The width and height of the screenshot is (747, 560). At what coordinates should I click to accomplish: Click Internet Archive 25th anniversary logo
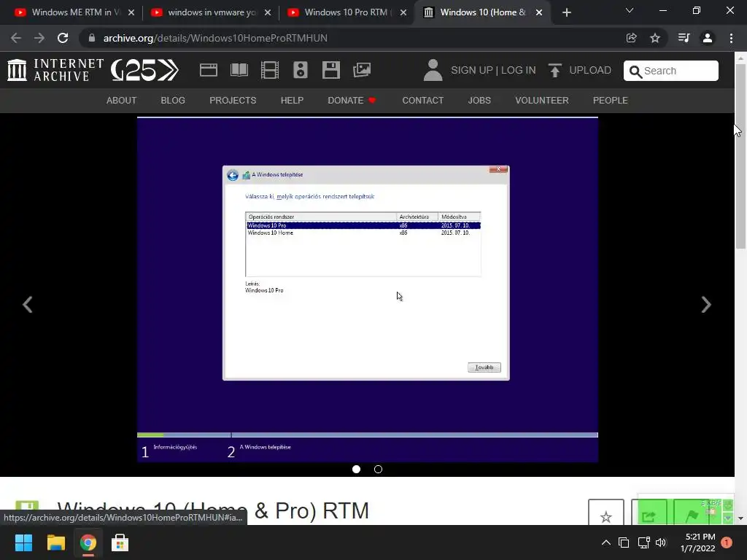click(x=144, y=71)
